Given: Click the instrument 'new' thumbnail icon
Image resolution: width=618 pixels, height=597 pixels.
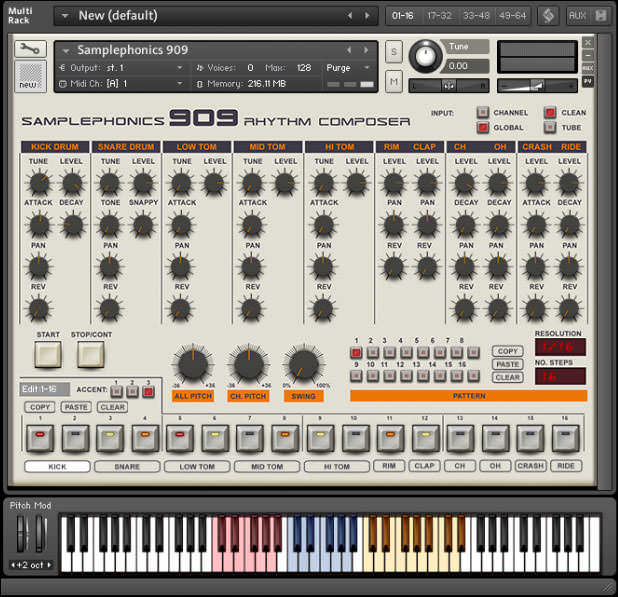Looking at the screenshot, I should point(30,76).
